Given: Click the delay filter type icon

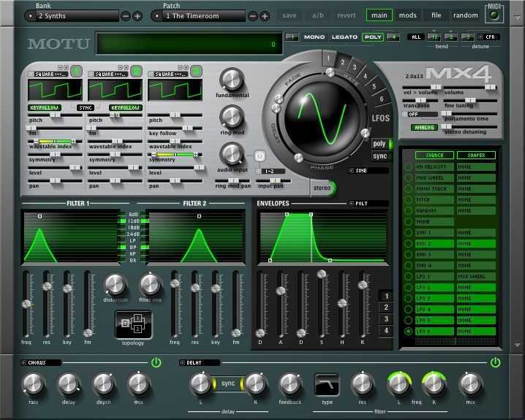Looking at the screenshot, I should (326, 383).
